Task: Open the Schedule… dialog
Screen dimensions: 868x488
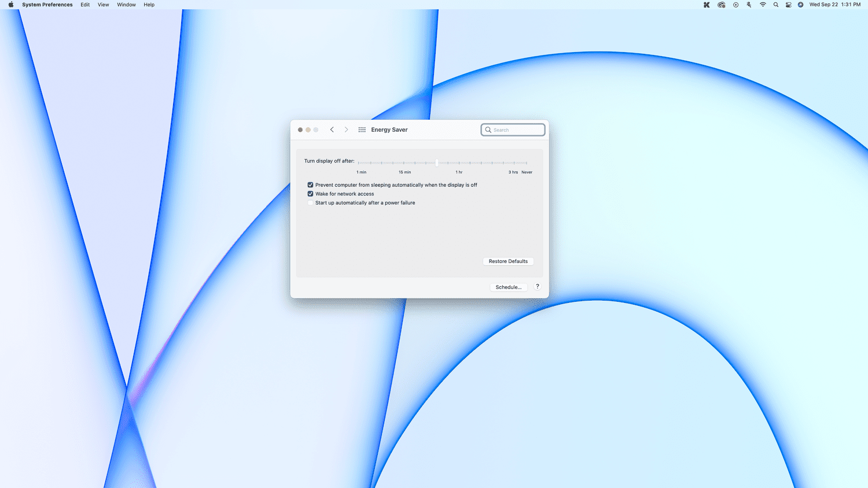Action: [x=508, y=287]
